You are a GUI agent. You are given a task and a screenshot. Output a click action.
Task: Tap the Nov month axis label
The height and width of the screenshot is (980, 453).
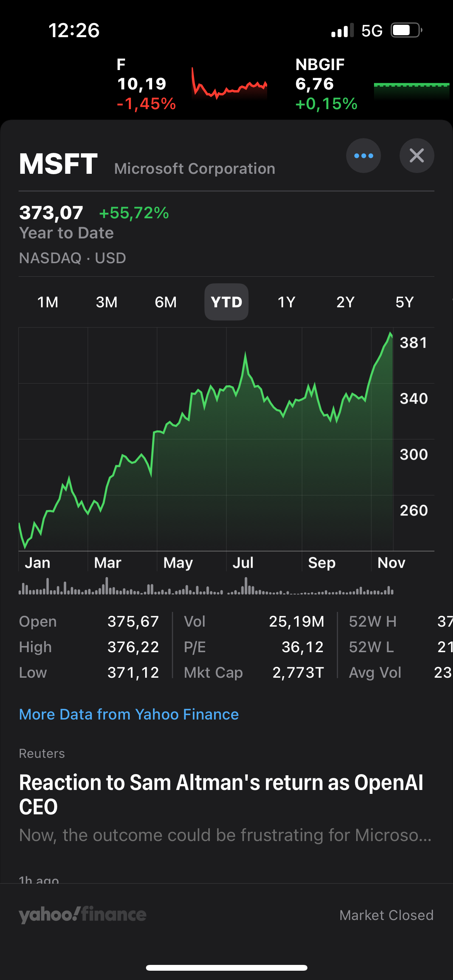click(391, 563)
